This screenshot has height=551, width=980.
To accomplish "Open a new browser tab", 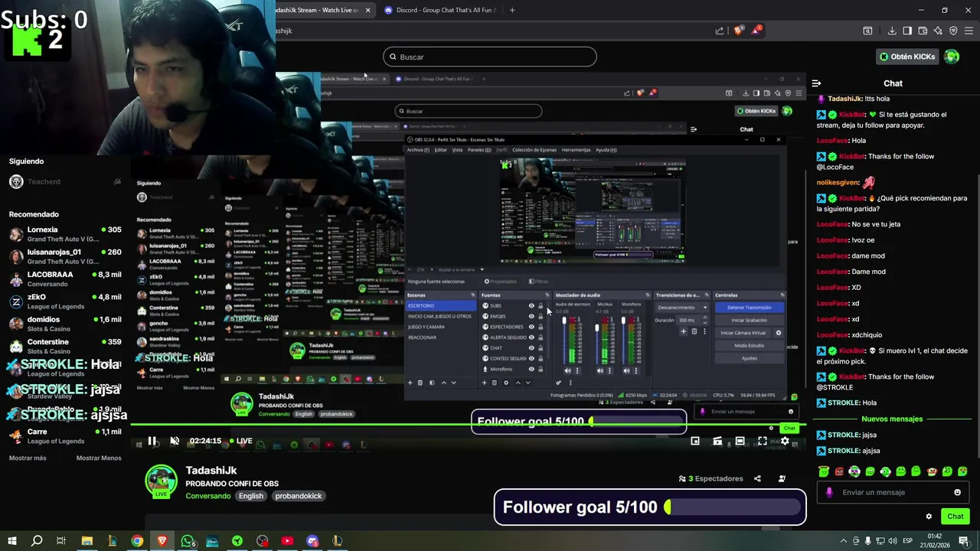I will tap(512, 10).
